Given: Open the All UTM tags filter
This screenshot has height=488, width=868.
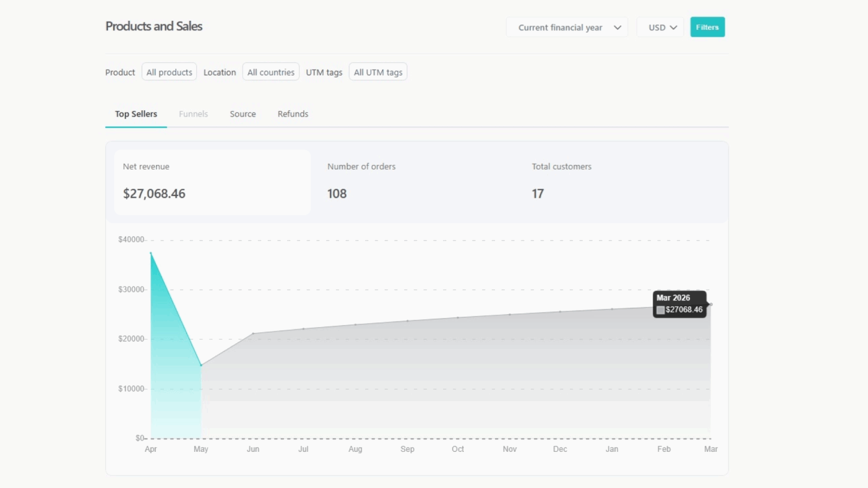Looking at the screenshot, I should tap(378, 72).
